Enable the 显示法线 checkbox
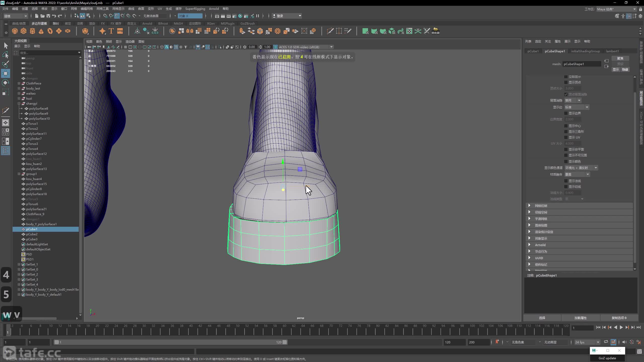Screen dimensions: 644x362 pyautogui.click(x=566, y=181)
